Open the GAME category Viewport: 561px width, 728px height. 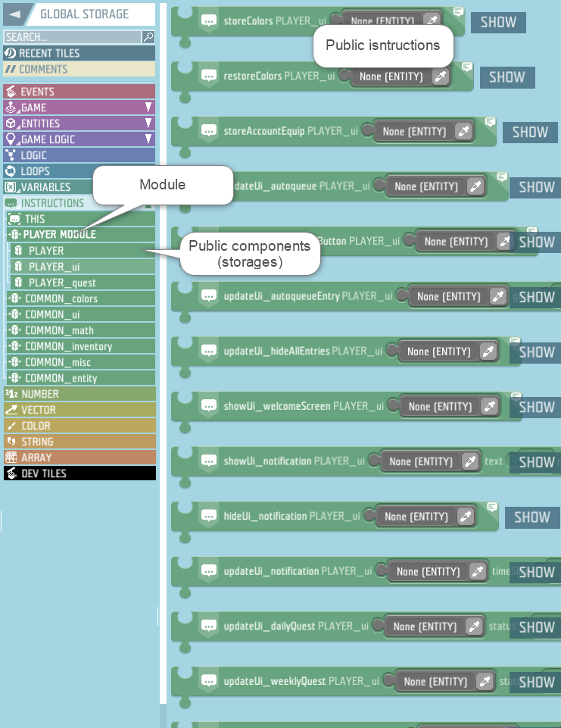coord(79,108)
